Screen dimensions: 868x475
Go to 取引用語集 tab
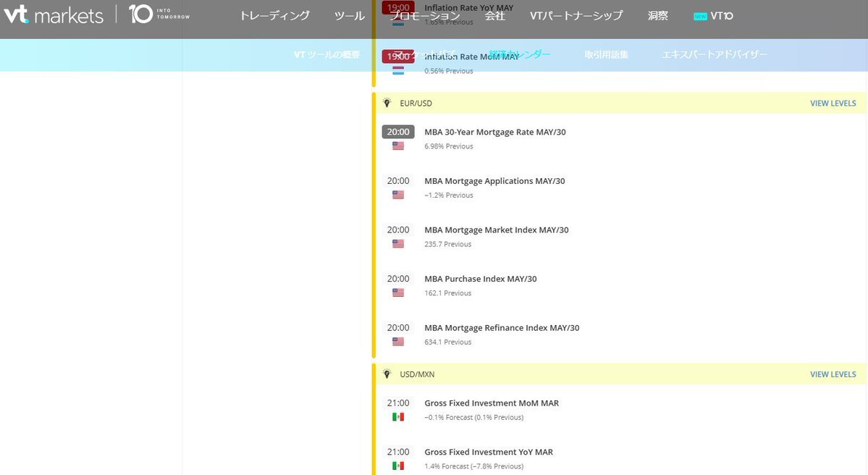pyautogui.click(x=606, y=55)
